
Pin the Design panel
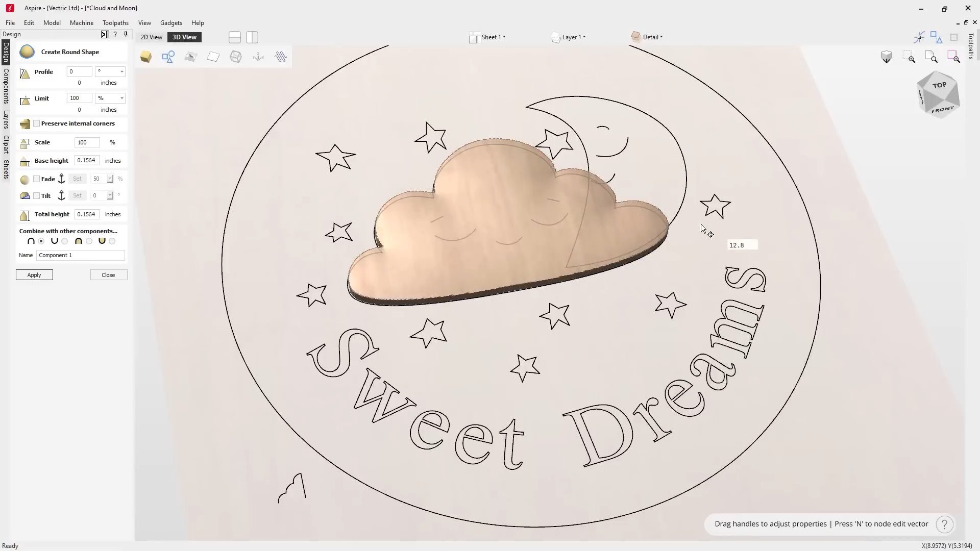tap(126, 34)
